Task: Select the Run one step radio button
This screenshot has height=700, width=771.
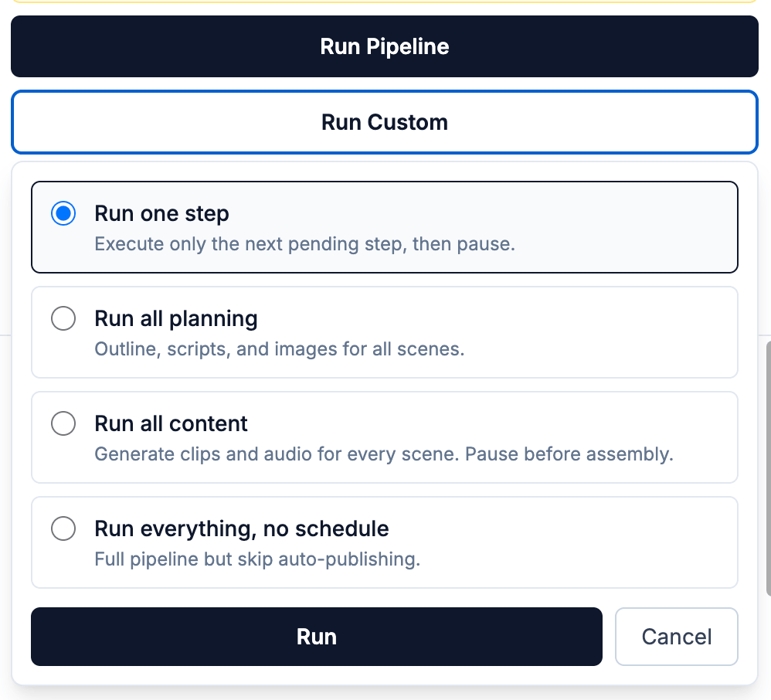Action: pos(63,213)
